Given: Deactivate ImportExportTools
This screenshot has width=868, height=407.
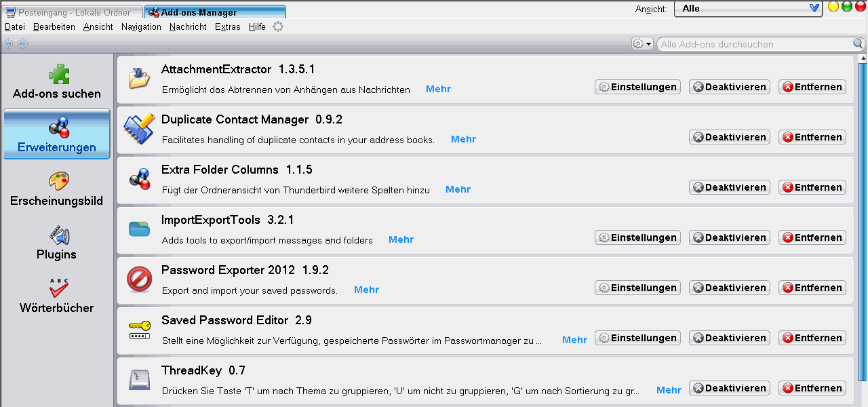Looking at the screenshot, I should (730, 237).
